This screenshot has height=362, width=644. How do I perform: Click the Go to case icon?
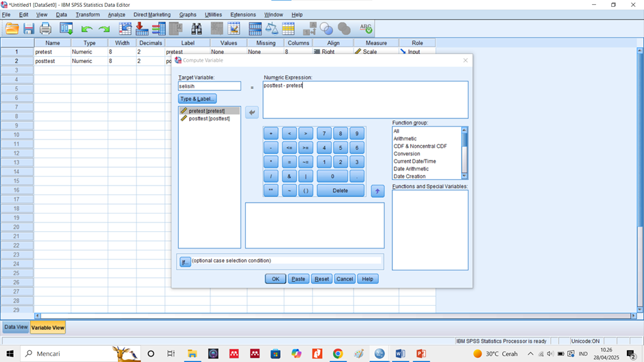click(x=125, y=29)
